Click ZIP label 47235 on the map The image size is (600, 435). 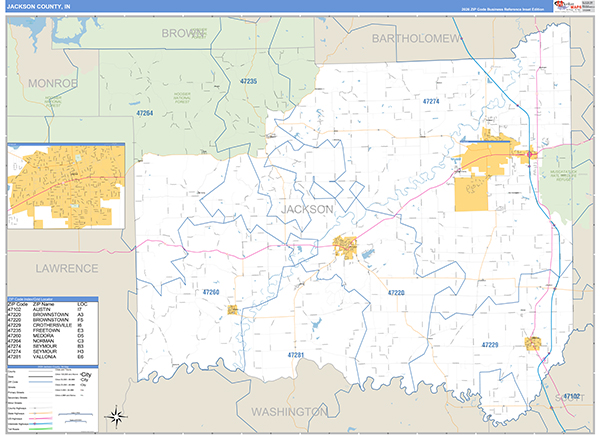(x=248, y=81)
